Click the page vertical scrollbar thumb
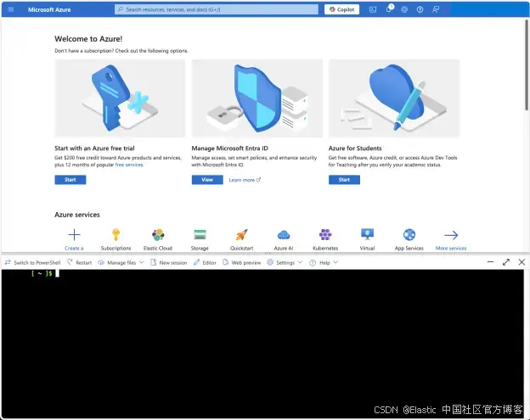Viewport: 530px width, 420px height. tap(527, 64)
